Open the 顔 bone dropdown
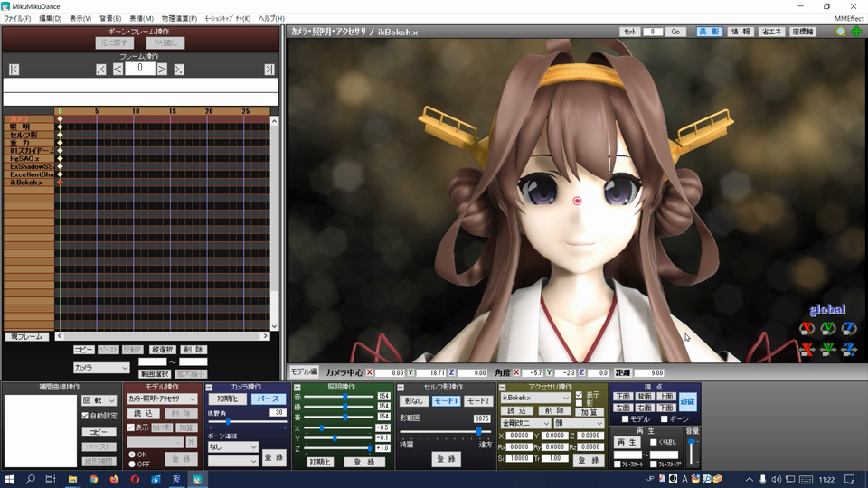868x488 pixels. click(579, 423)
